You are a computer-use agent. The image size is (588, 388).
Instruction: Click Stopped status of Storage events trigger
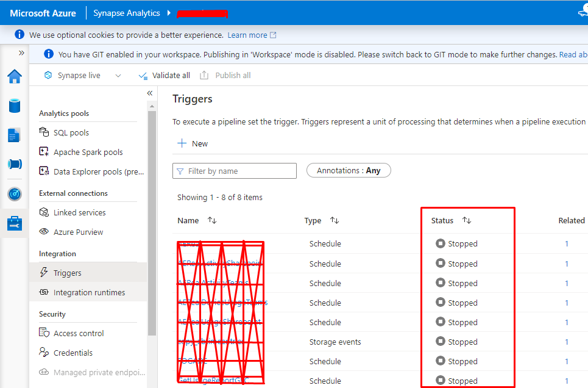pyautogui.click(x=457, y=342)
